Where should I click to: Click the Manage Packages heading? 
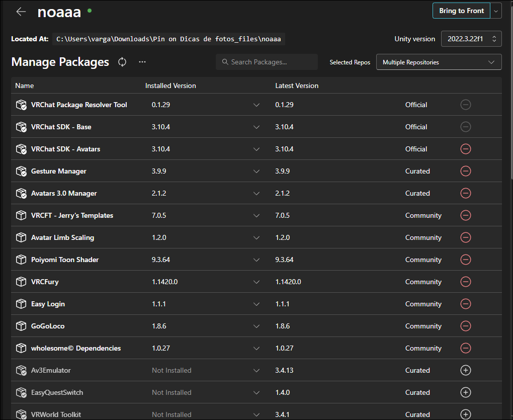(x=60, y=62)
